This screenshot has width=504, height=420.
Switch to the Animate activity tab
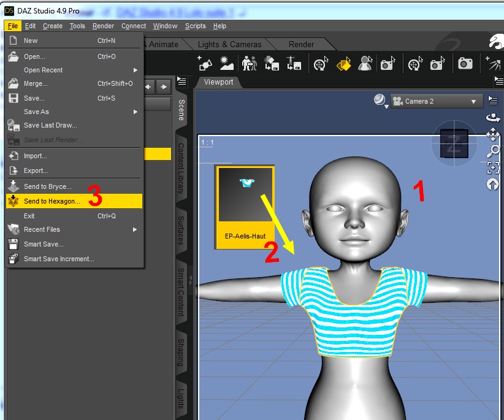coord(163,44)
